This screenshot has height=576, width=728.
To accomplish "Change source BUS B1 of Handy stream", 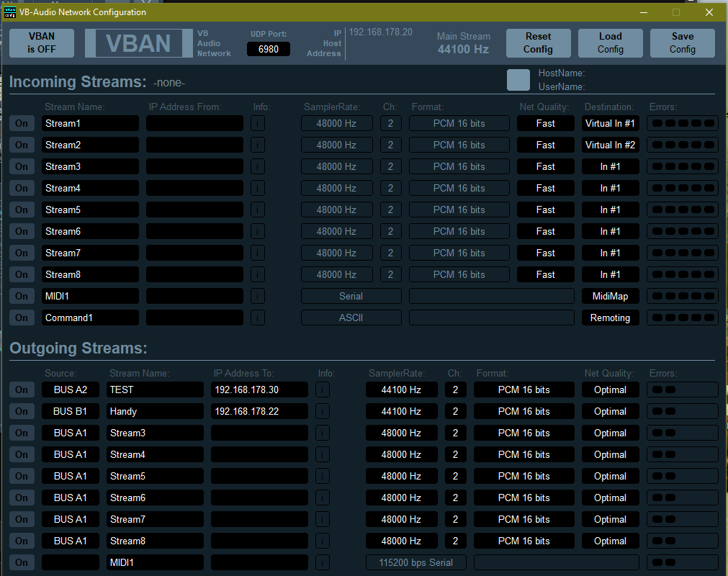I will (71, 411).
